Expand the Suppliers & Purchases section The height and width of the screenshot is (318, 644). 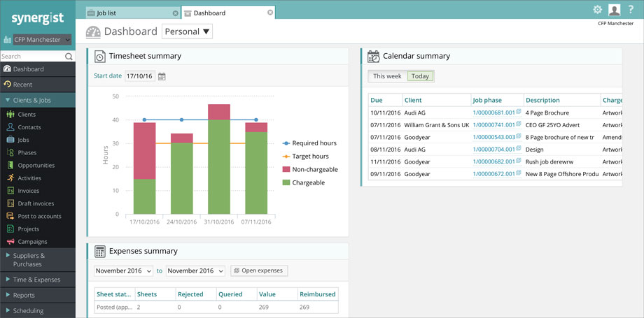pos(38,260)
